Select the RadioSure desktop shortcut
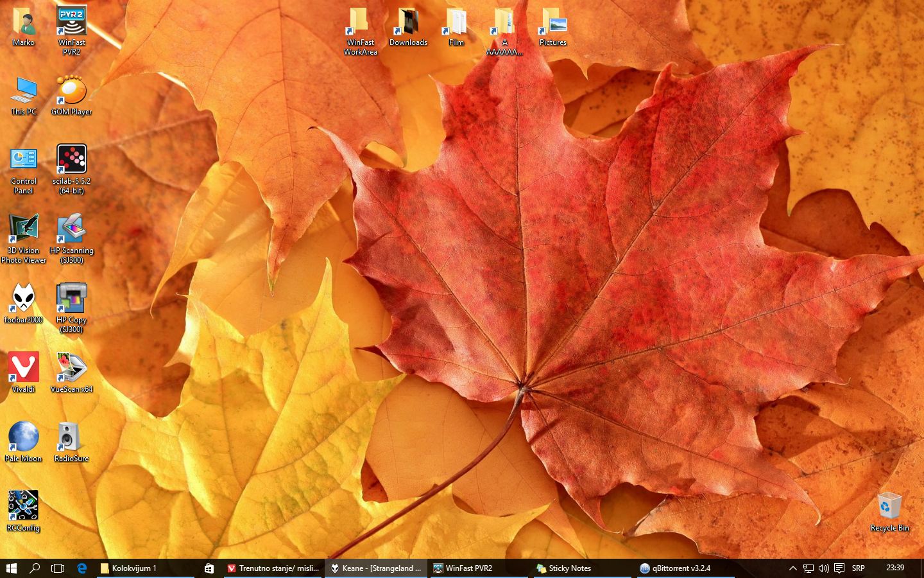924x578 pixels. click(x=71, y=442)
